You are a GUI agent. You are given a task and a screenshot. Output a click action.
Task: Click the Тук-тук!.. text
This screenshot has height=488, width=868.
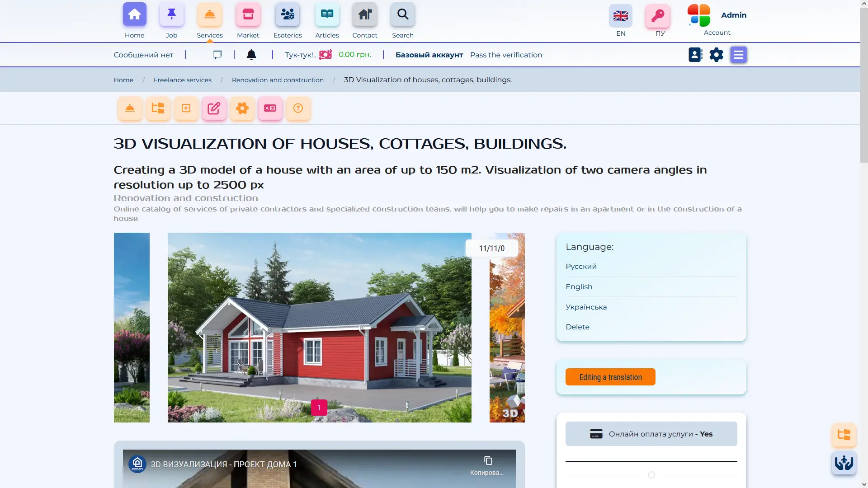(301, 55)
